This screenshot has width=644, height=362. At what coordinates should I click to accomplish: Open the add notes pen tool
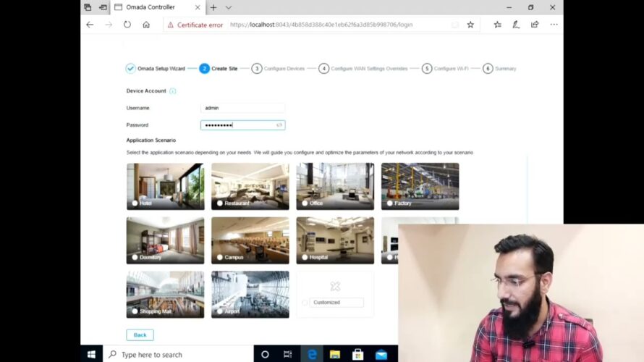tap(516, 25)
